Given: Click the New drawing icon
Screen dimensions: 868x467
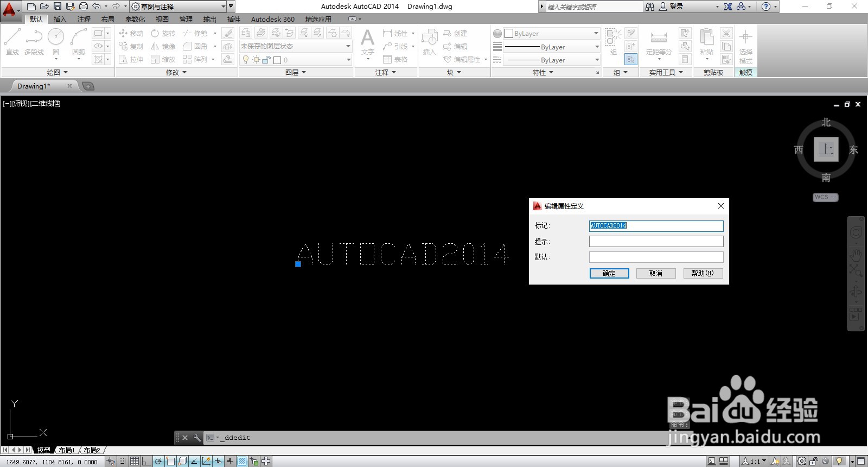Looking at the screenshot, I should [x=31, y=7].
